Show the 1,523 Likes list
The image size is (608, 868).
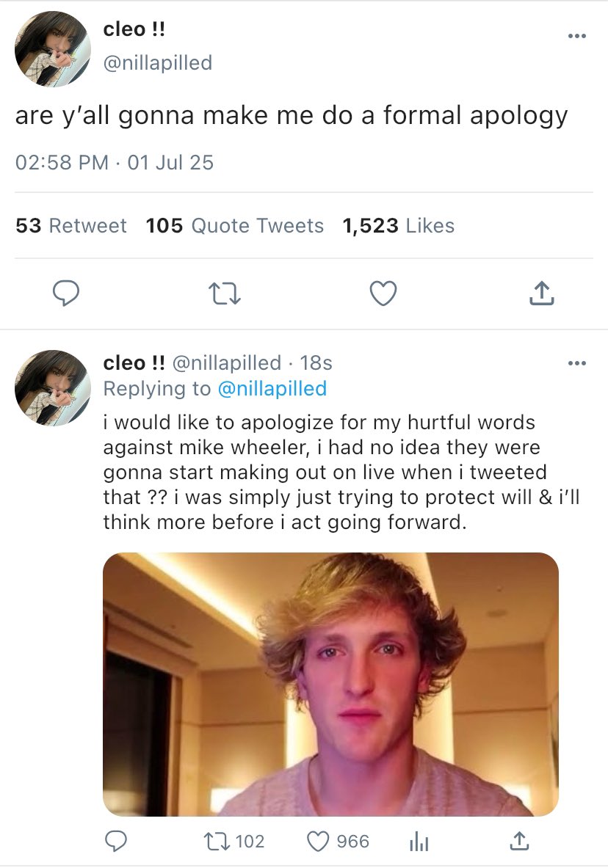pyautogui.click(x=399, y=226)
